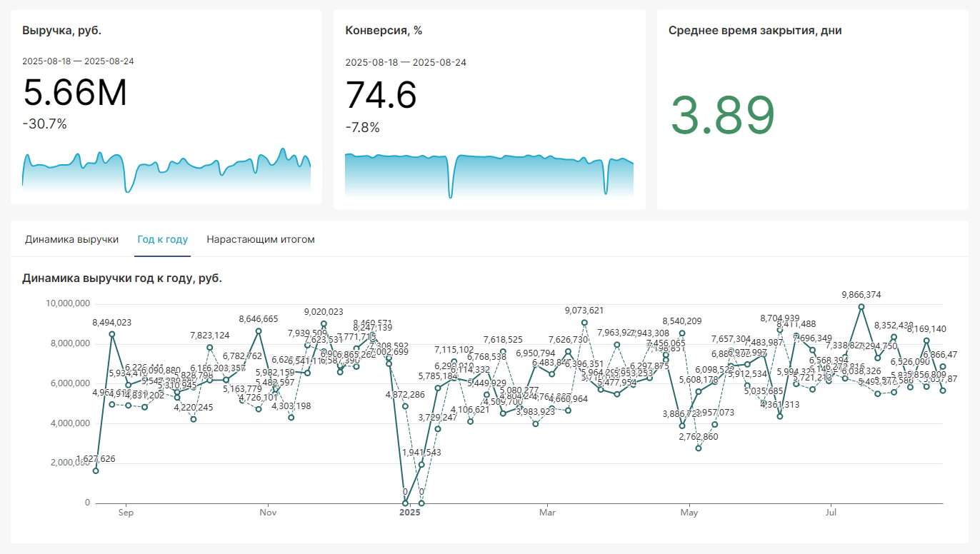The height and width of the screenshot is (554, 980).
Task: Open the Нарастающим итогом tab
Action: click(261, 239)
